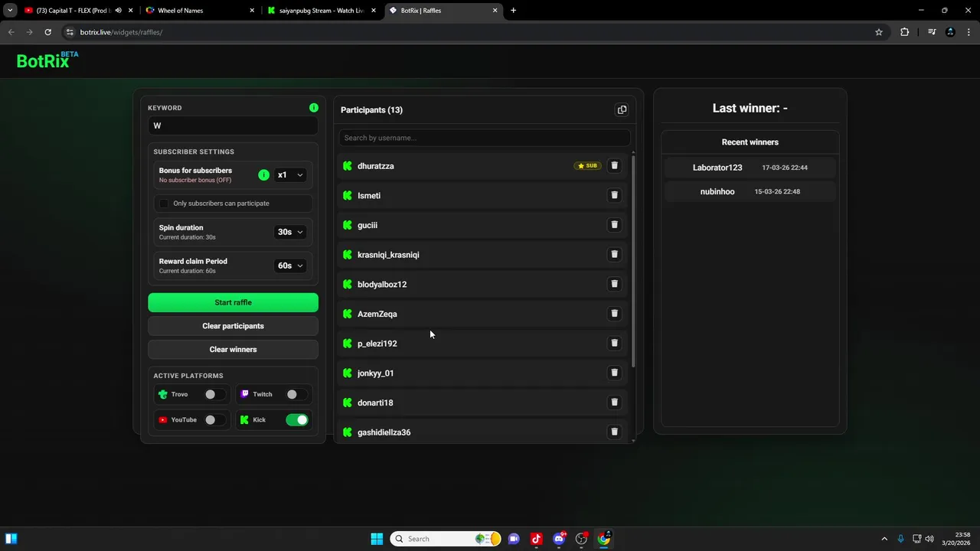The width and height of the screenshot is (980, 551).
Task: Click subscriber bonus info icon
Action: 263,175
